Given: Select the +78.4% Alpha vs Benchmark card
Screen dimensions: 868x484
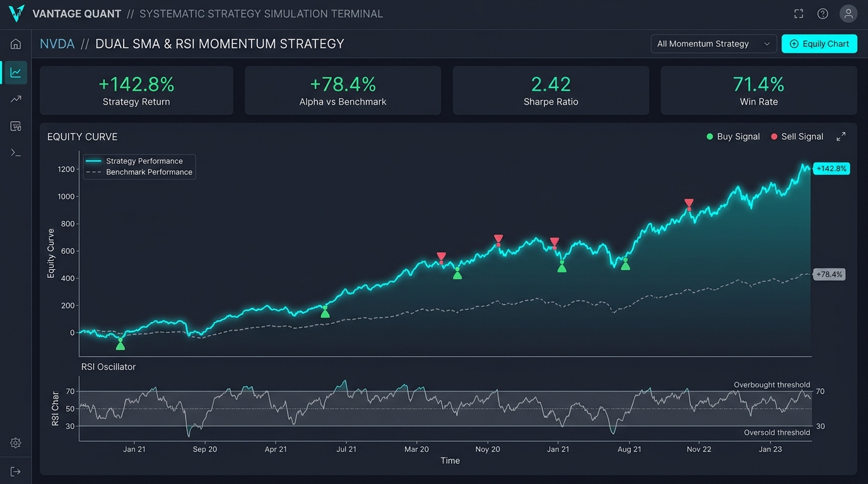Looking at the screenshot, I should click(x=343, y=91).
